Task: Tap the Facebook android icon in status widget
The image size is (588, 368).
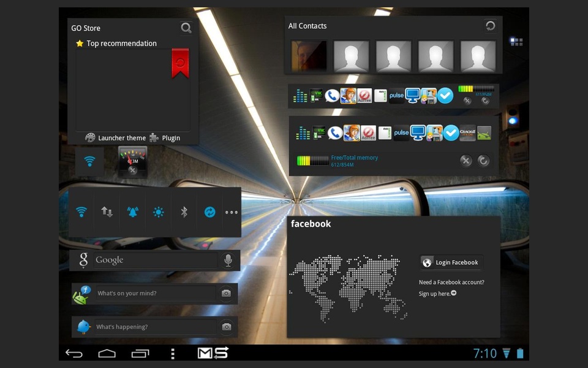Action: pos(81,294)
